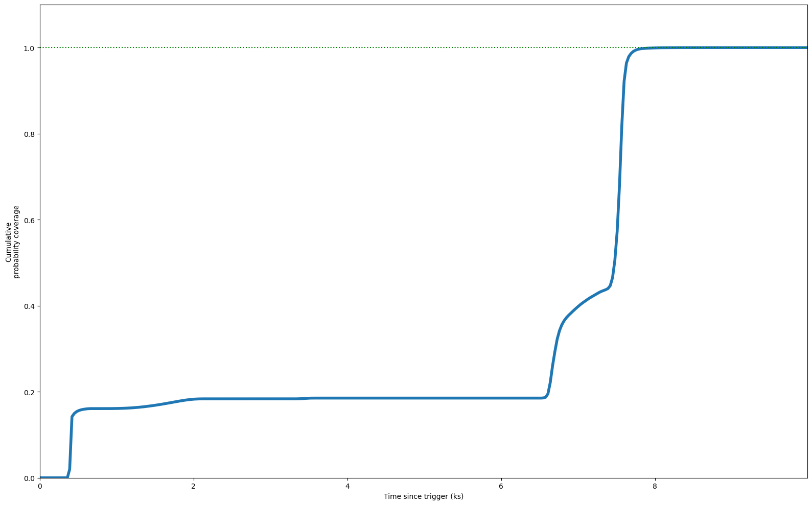Click the y-axis tick label '0.8'
This screenshot has height=505, width=812.
pos(29,134)
